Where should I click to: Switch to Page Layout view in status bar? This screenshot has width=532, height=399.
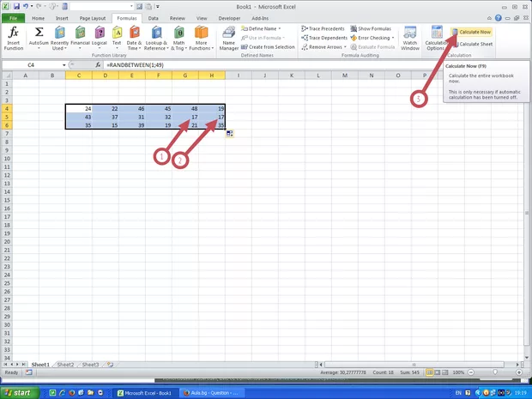pyautogui.click(x=438, y=372)
